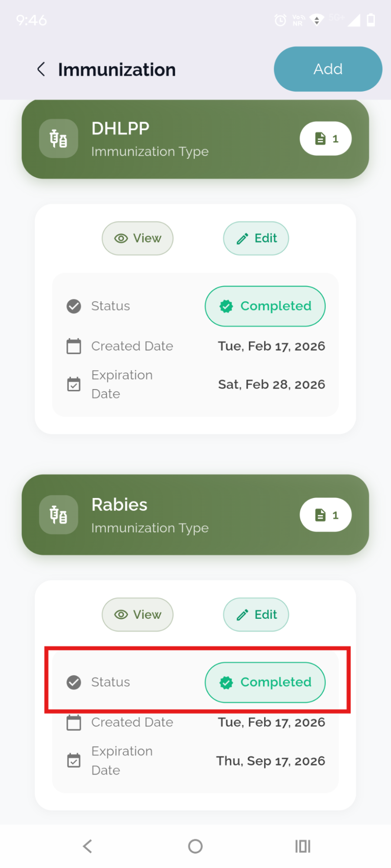The image size is (391, 868).
Task: Tap the DHLPP status checkmark icon
Action: point(74,306)
